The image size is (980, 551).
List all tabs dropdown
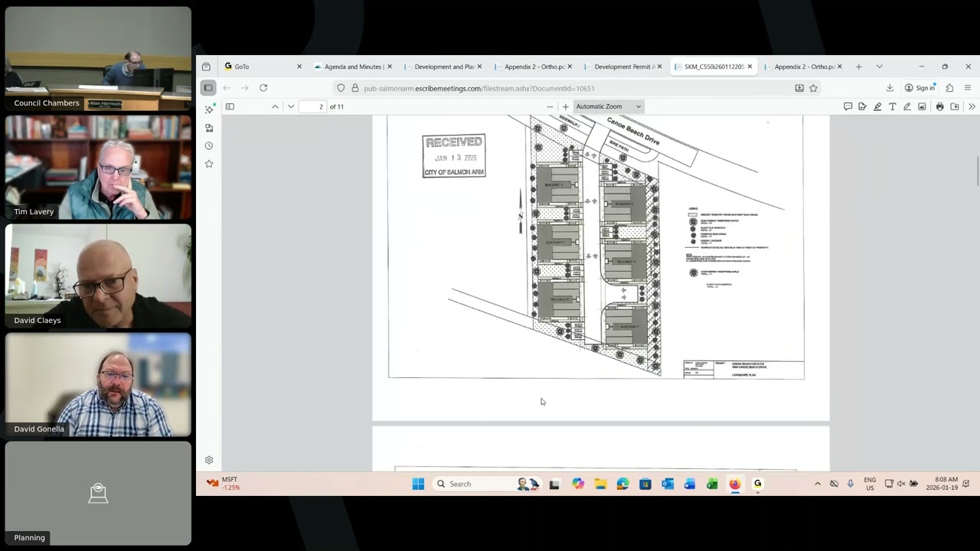click(879, 67)
